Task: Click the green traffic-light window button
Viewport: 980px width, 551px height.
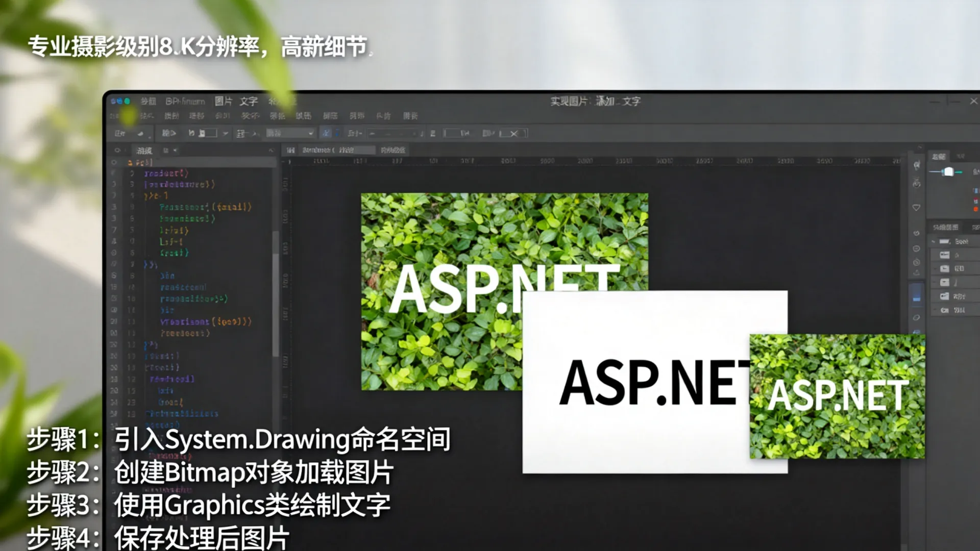Action: [127, 101]
